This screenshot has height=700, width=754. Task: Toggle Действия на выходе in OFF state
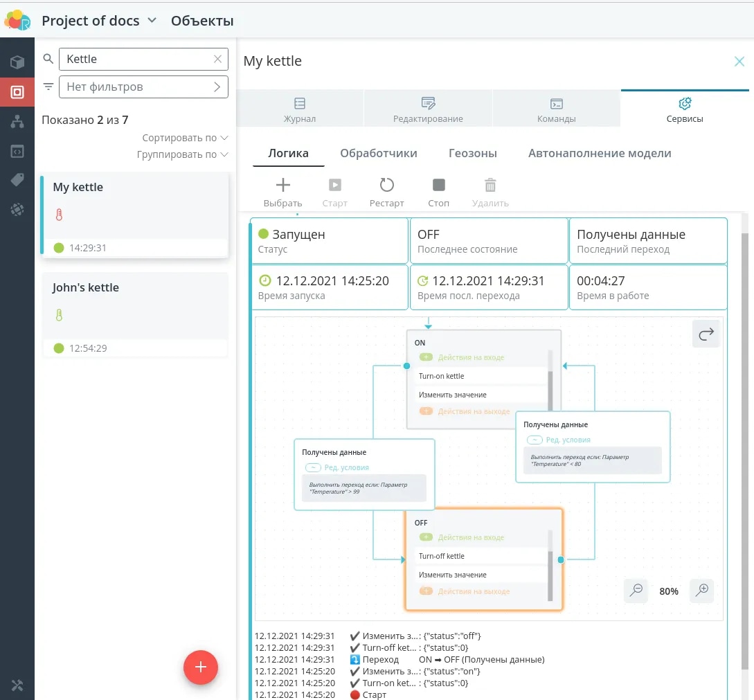465,591
